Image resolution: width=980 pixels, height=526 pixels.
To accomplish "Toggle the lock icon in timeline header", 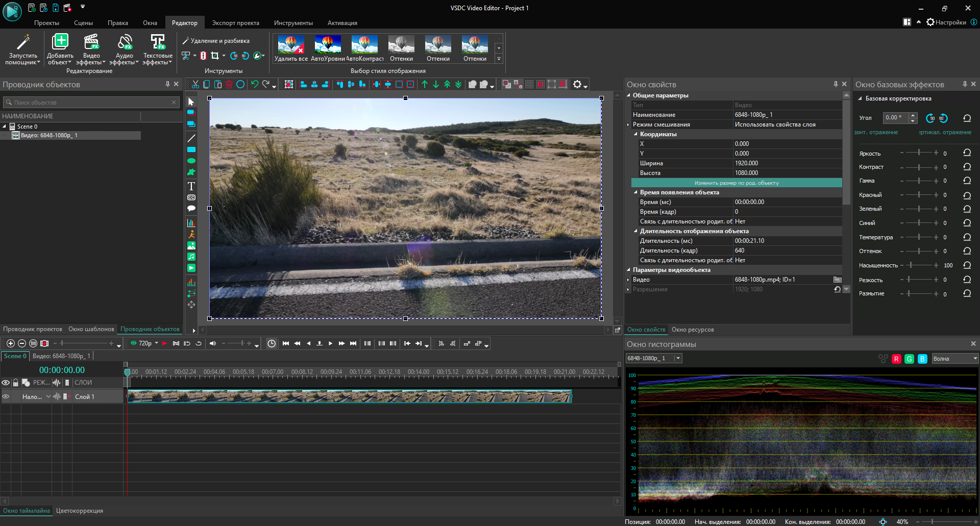I will [16, 382].
